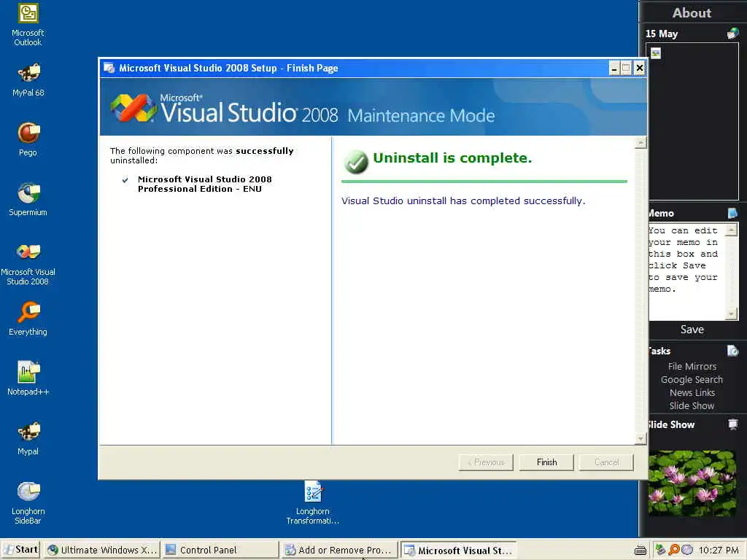The image size is (747, 560).
Task: Click the Slide Show panel header icon
Action: (732, 424)
